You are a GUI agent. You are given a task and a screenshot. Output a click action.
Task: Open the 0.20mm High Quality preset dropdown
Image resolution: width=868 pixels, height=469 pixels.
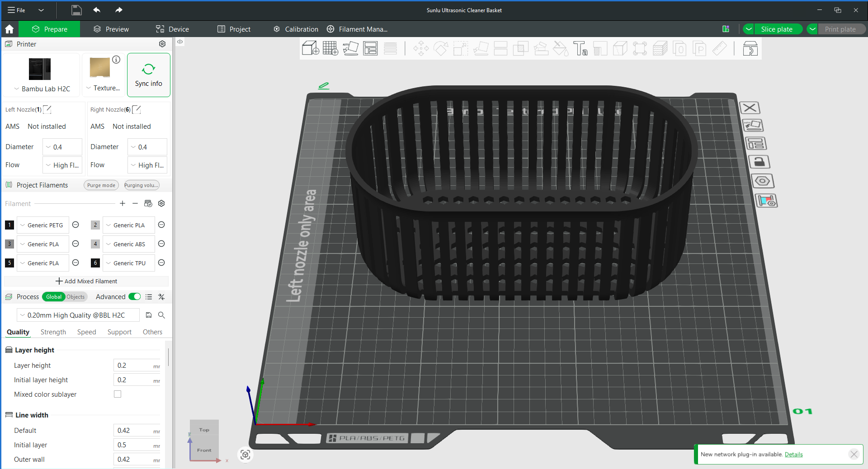[x=78, y=315]
